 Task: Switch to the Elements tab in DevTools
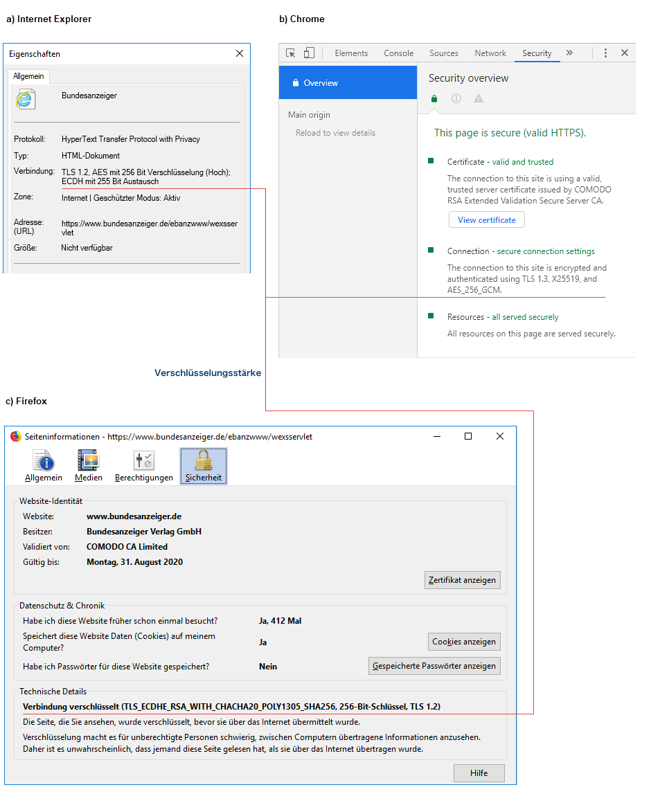(x=351, y=53)
